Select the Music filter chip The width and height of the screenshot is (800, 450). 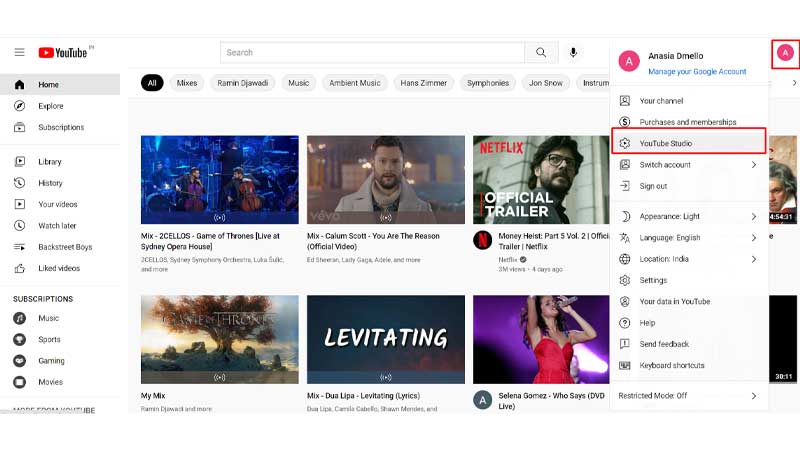coord(298,83)
